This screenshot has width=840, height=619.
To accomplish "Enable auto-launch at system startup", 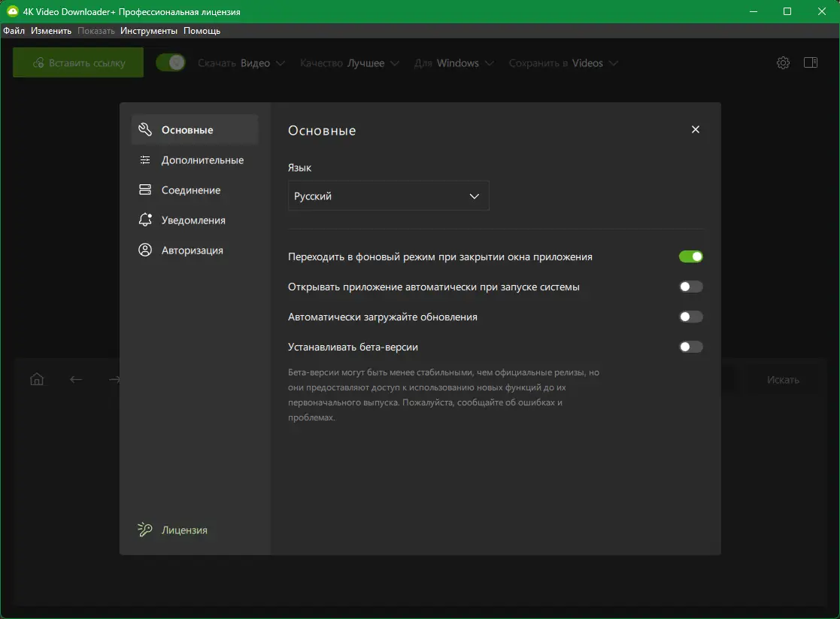I will point(690,287).
